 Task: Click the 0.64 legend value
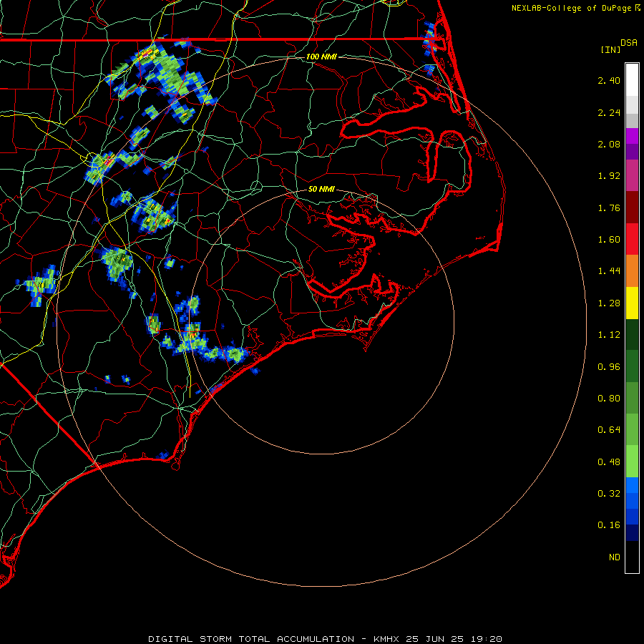coord(609,430)
